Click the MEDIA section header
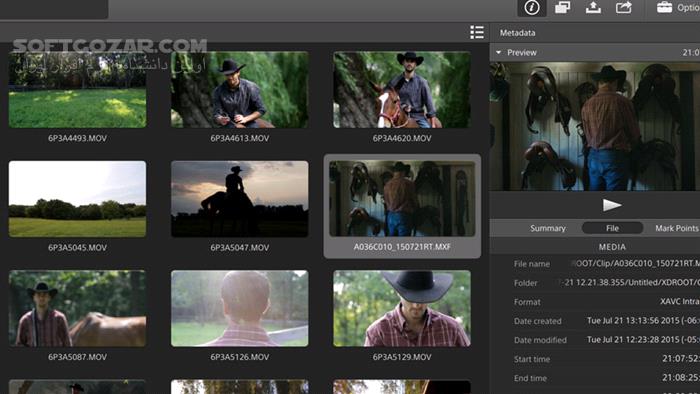700x394 pixels. click(612, 247)
